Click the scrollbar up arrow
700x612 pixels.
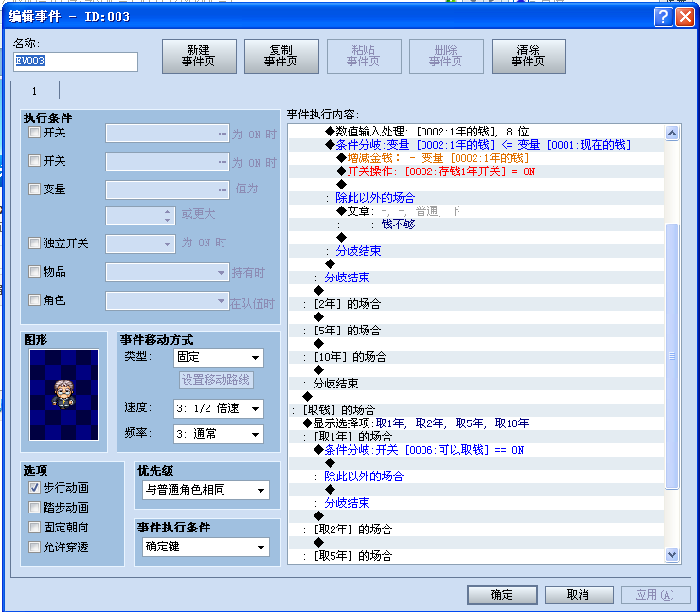[x=672, y=133]
